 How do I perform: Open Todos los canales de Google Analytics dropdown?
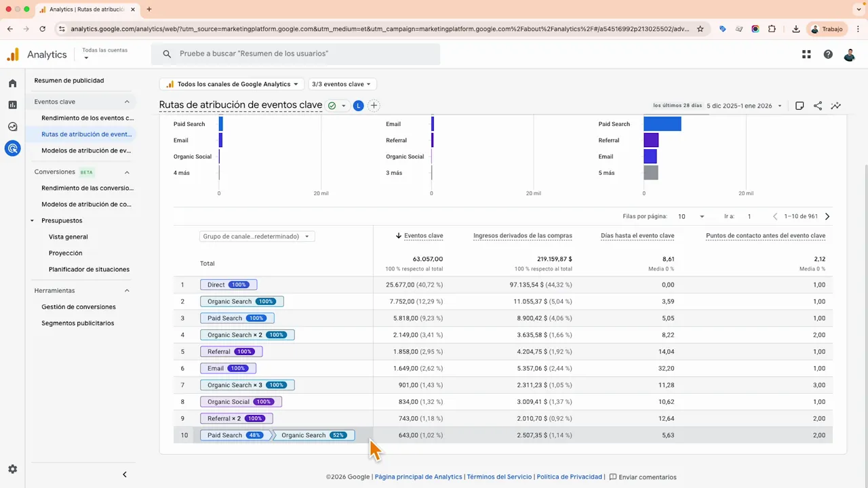tap(232, 84)
